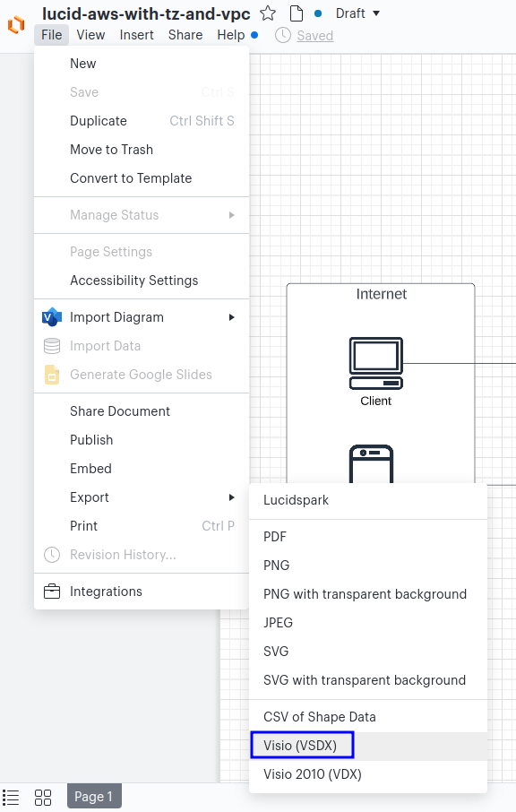The image size is (516, 812).
Task: Open Accessibility Settings
Action: (142, 281)
